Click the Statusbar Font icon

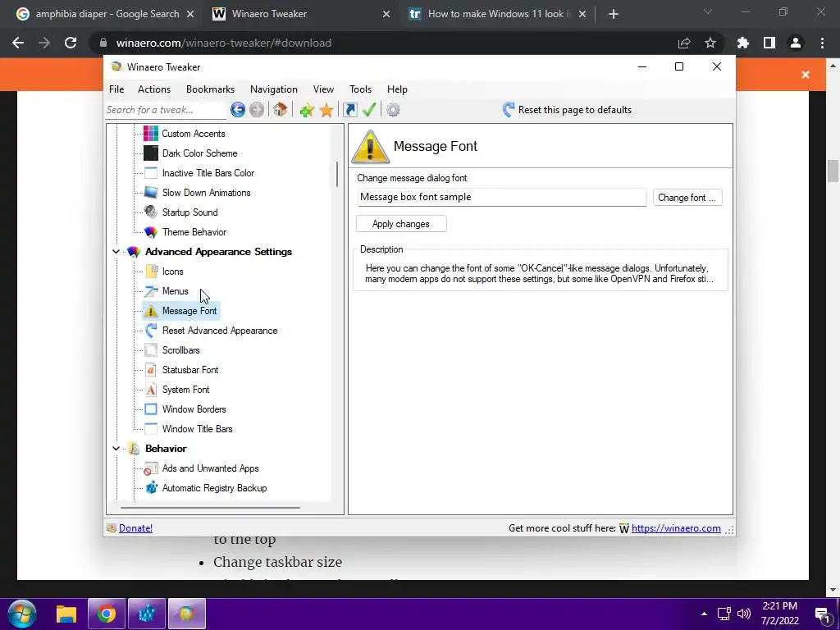tap(151, 370)
